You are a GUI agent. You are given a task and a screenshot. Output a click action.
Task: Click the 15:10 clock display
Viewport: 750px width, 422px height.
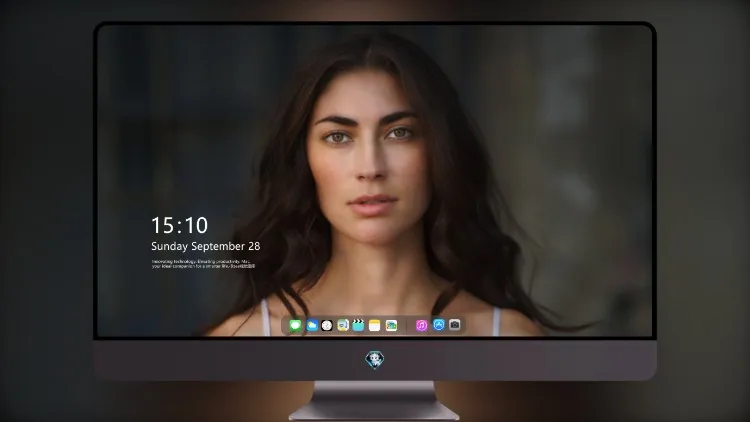tap(179, 225)
